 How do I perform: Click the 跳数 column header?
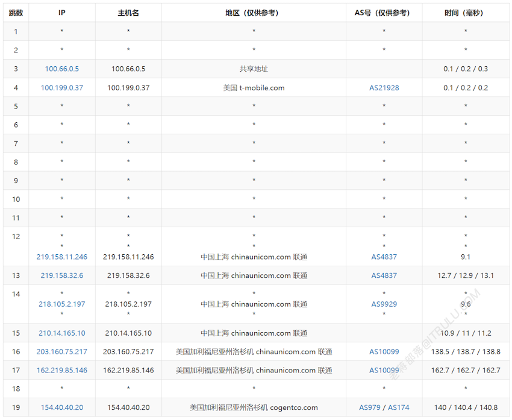coord(16,13)
